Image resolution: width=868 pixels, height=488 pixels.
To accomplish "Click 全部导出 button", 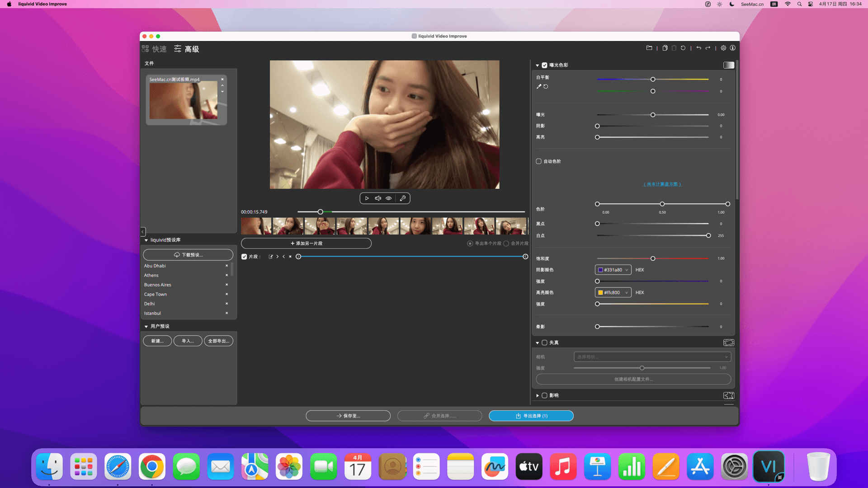I will tap(219, 341).
